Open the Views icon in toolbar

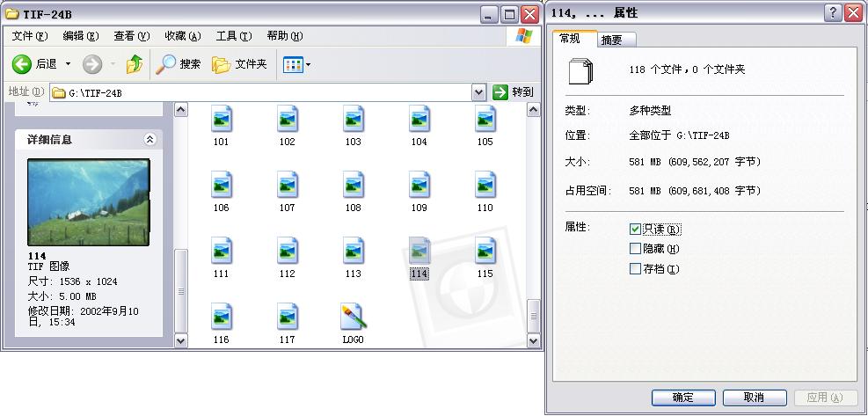click(293, 65)
